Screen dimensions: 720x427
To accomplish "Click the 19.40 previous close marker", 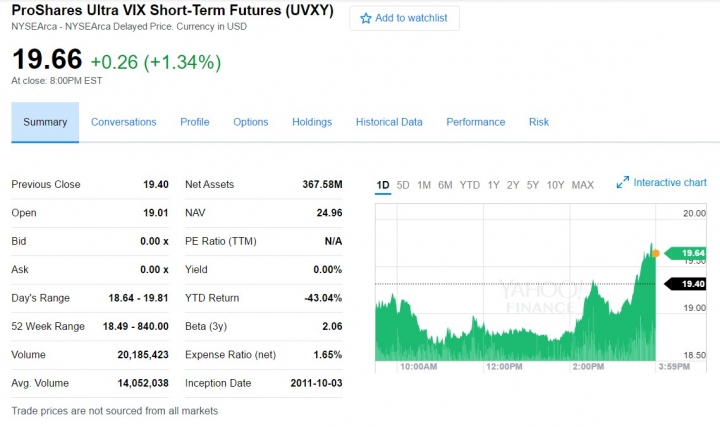I will click(x=685, y=284).
